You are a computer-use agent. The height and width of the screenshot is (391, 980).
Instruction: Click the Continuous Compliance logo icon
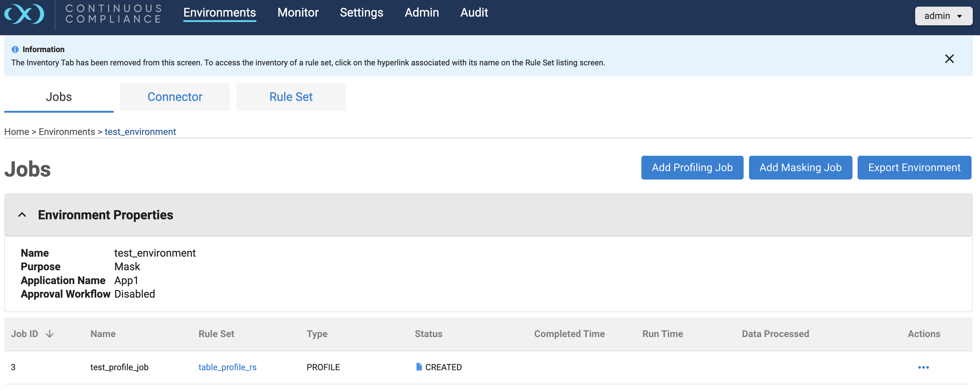[24, 14]
